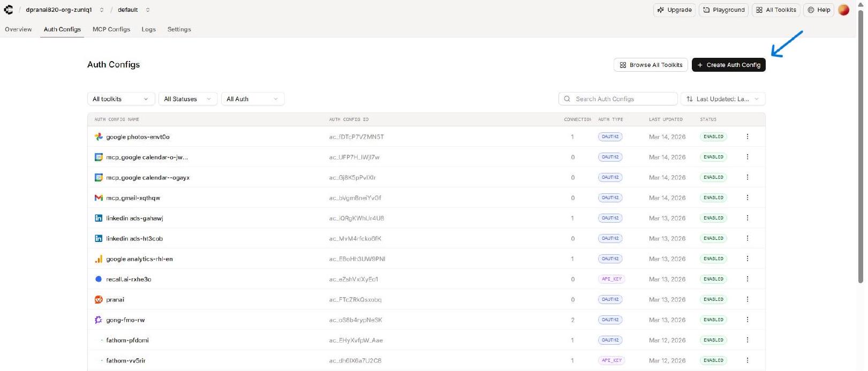This screenshot has height=371, width=868.
Task: Click the linkedin ads-gahawj config name
Action: point(134,218)
